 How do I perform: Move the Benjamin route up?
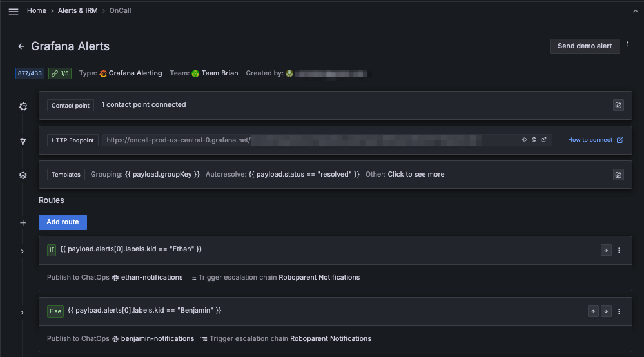[593, 311]
